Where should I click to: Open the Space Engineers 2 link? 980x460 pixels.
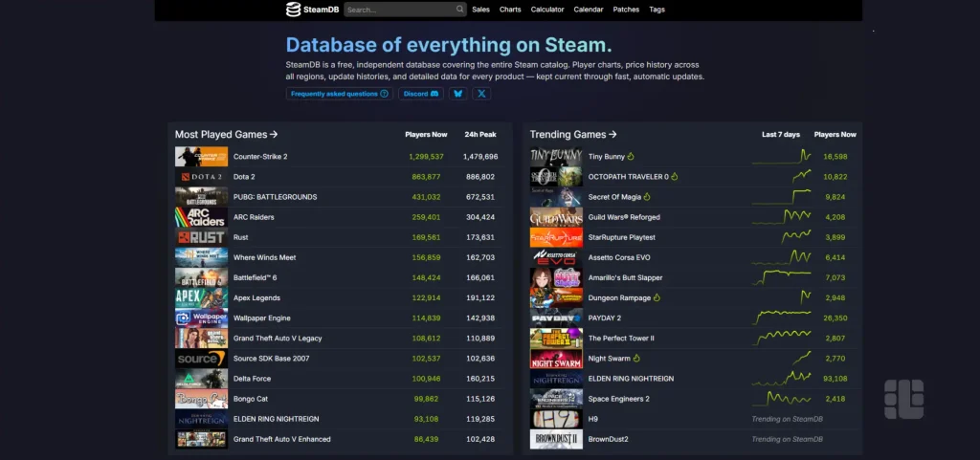pyautogui.click(x=619, y=399)
